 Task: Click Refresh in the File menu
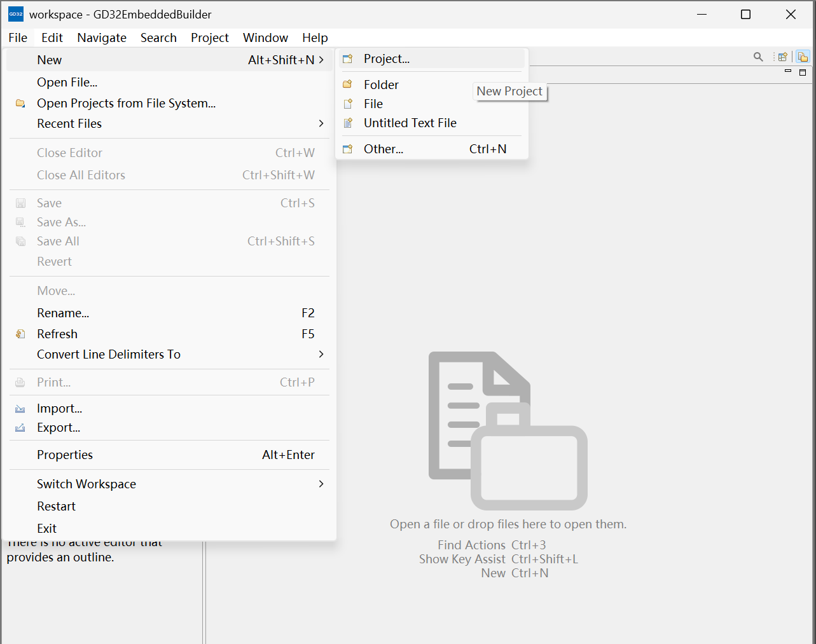pos(169,334)
